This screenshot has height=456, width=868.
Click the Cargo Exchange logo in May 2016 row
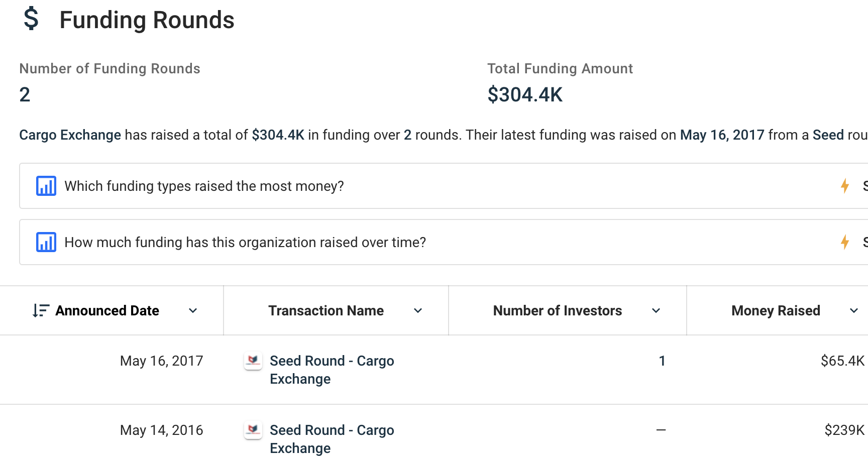pyautogui.click(x=253, y=430)
